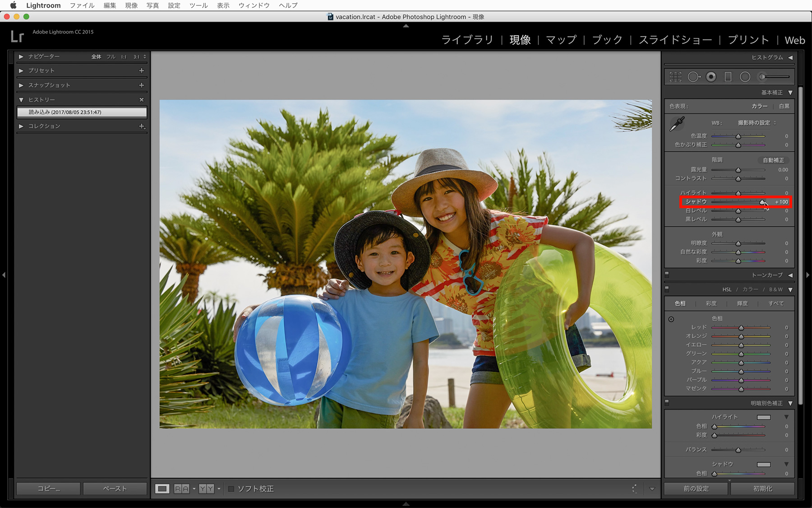Screen dimensions: 812x508
Task: Select the 読み込み history step
Action: [82, 112]
